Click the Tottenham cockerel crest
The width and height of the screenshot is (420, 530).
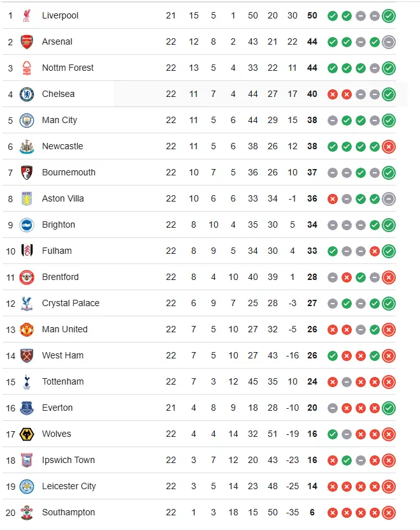27,381
